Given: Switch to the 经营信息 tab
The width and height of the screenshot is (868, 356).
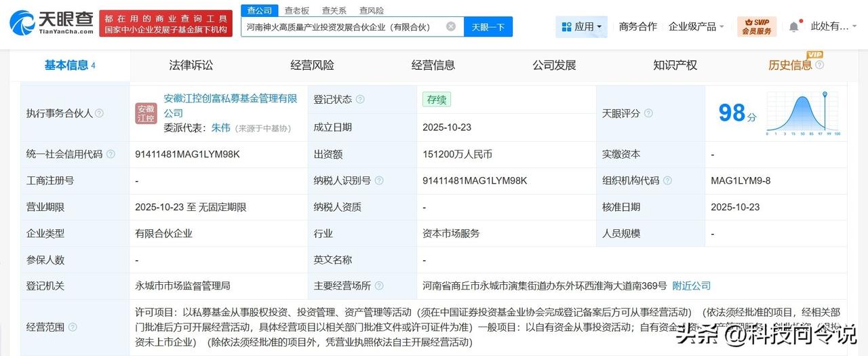Looking at the screenshot, I should click(433, 65).
